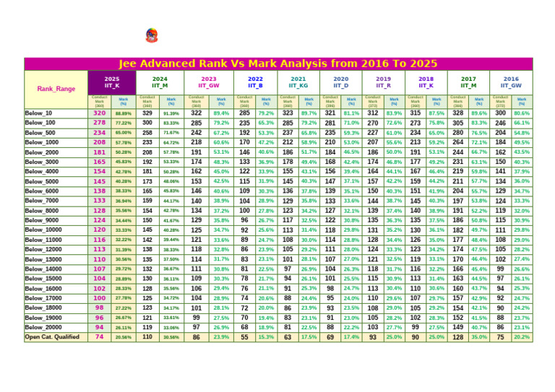Click the 'Below_19000' row label
The height and width of the screenshot is (392, 555).
click(43, 318)
